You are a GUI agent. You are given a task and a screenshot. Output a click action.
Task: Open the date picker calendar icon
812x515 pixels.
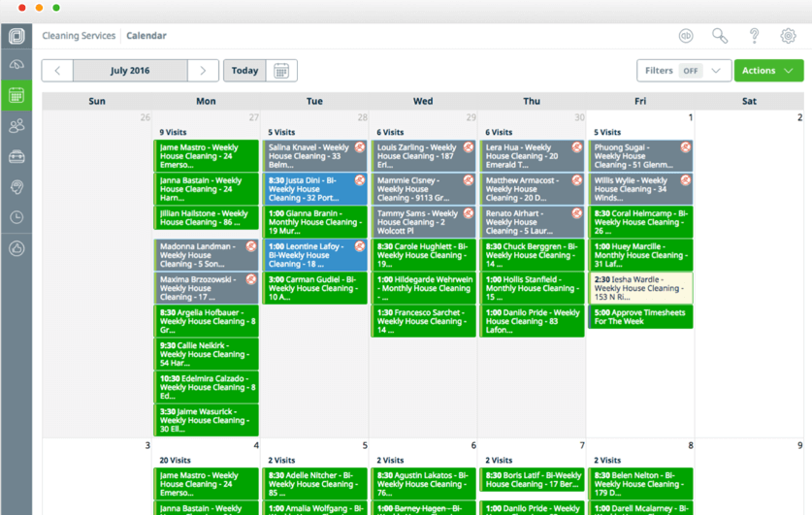pos(281,71)
